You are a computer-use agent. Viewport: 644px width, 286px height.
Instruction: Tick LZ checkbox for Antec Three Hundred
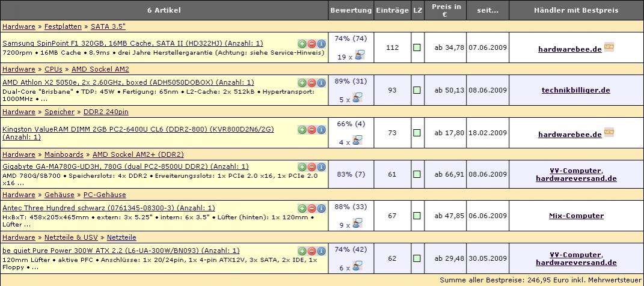pyautogui.click(x=417, y=216)
